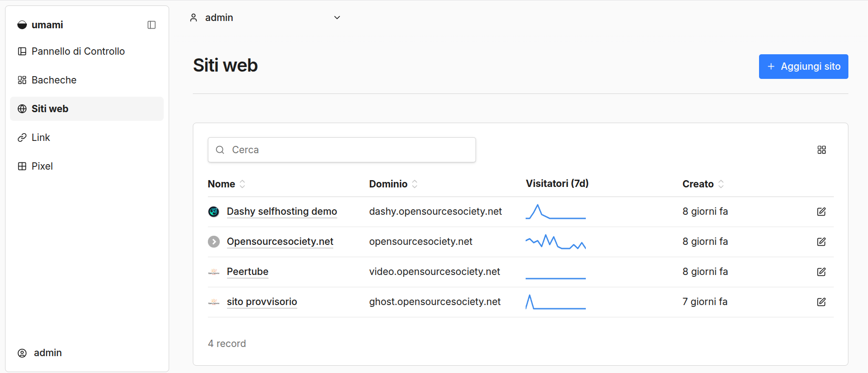The height and width of the screenshot is (373, 868).
Task: Click Peertube favicon icon
Action: click(x=214, y=272)
